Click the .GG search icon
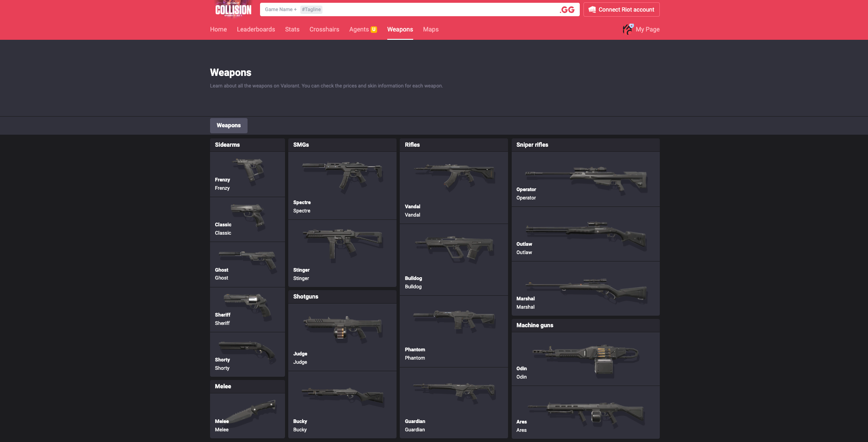 click(x=567, y=10)
